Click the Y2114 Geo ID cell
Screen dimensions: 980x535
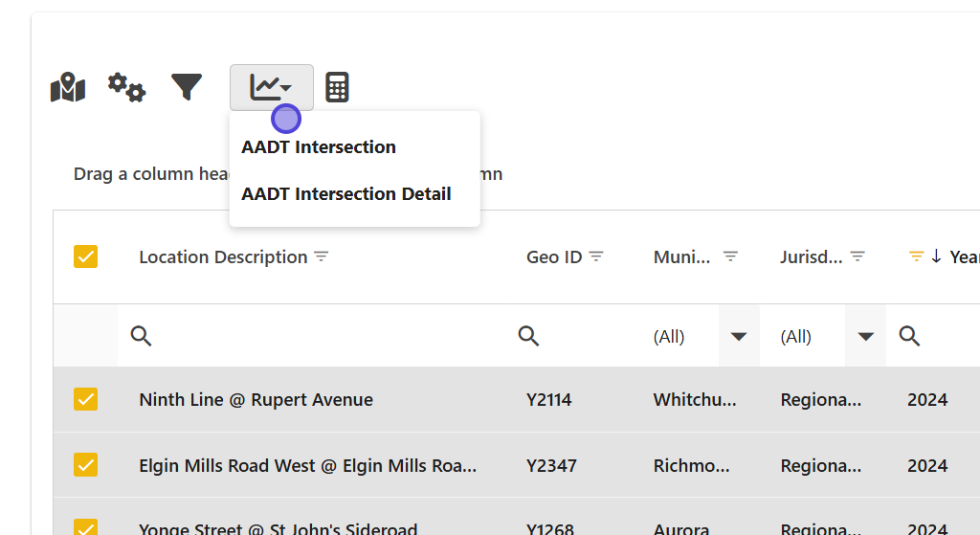click(x=549, y=399)
